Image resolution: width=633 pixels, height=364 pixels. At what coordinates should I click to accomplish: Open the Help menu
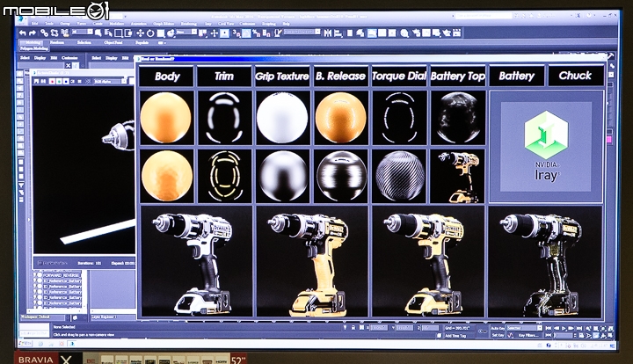tap(286, 24)
